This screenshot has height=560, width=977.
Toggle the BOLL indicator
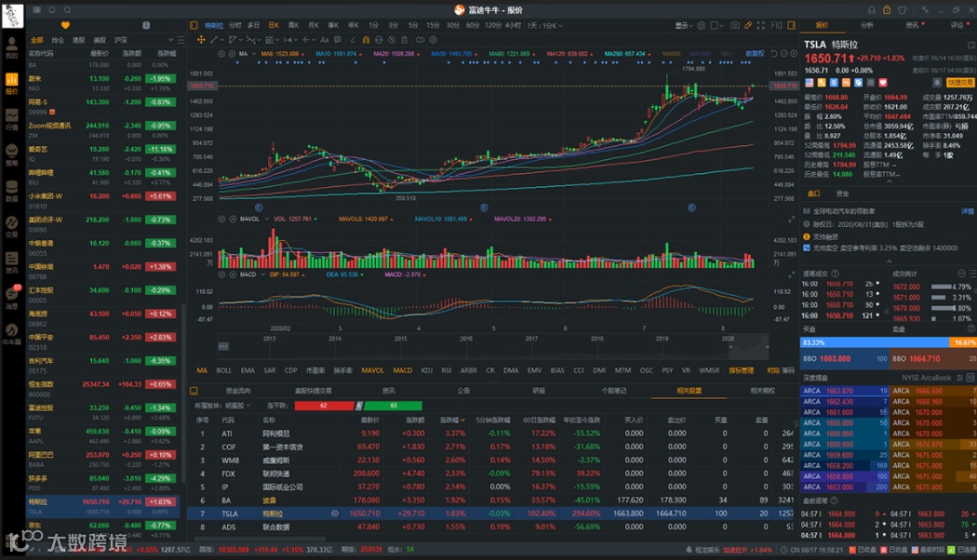[223, 370]
